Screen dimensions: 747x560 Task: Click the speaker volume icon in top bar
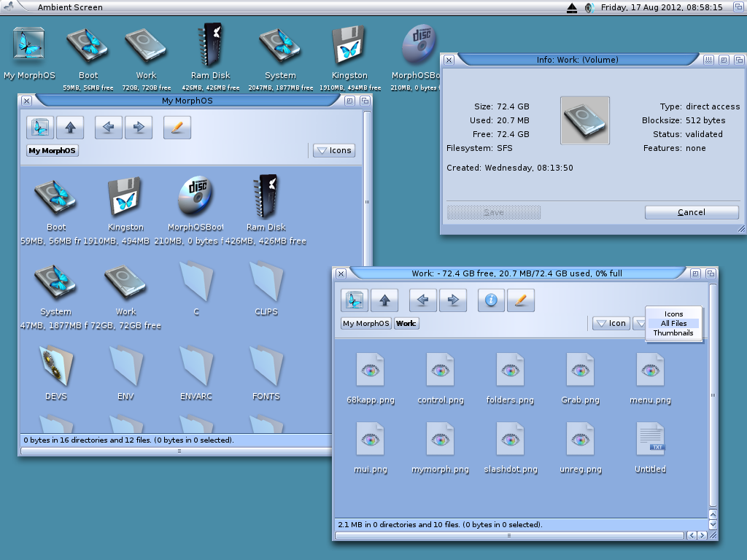[x=589, y=7]
